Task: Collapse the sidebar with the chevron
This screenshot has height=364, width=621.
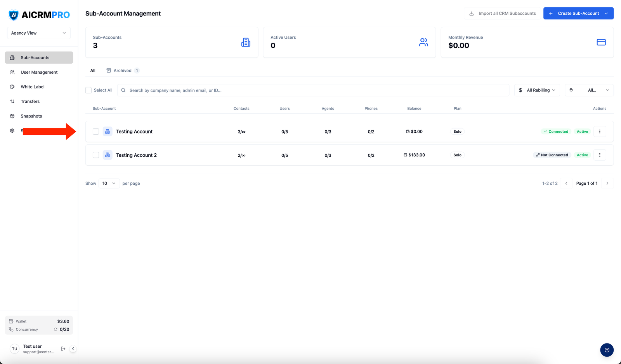Action: click(x=73, y=349)
